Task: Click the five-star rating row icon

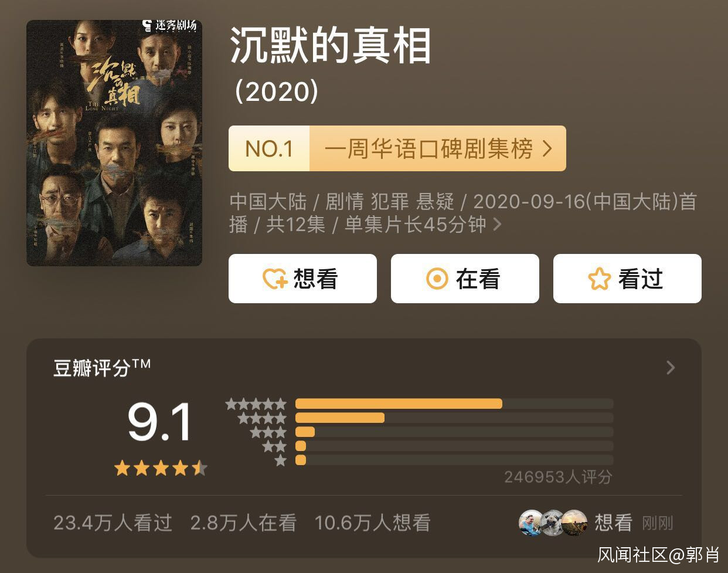Action: click(256, 404)
